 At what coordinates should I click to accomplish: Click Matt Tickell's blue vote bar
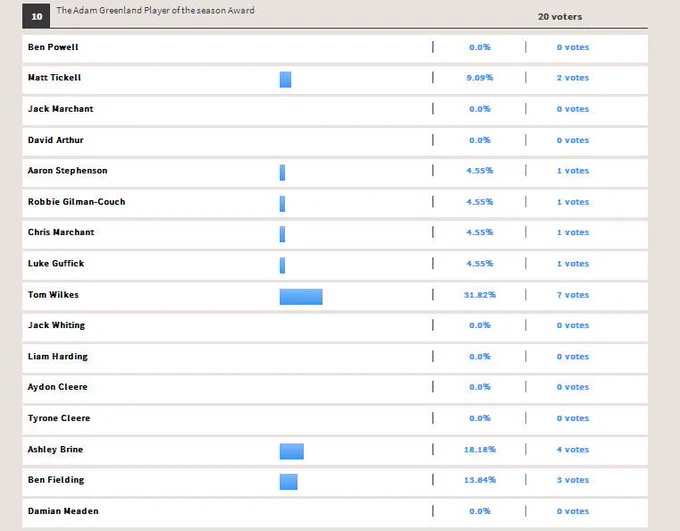click(x=285, y=79)
